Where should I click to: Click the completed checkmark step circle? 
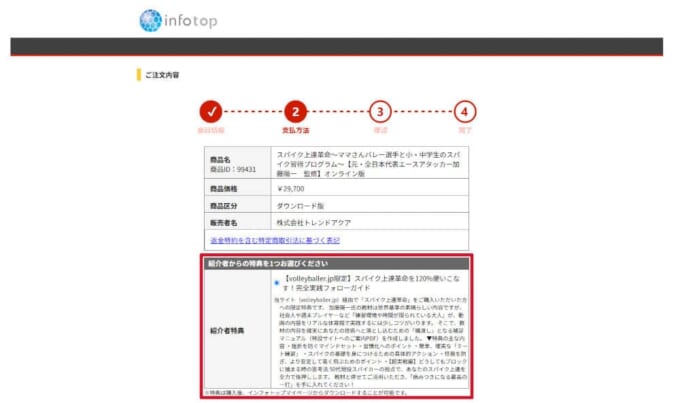[211, 112]
